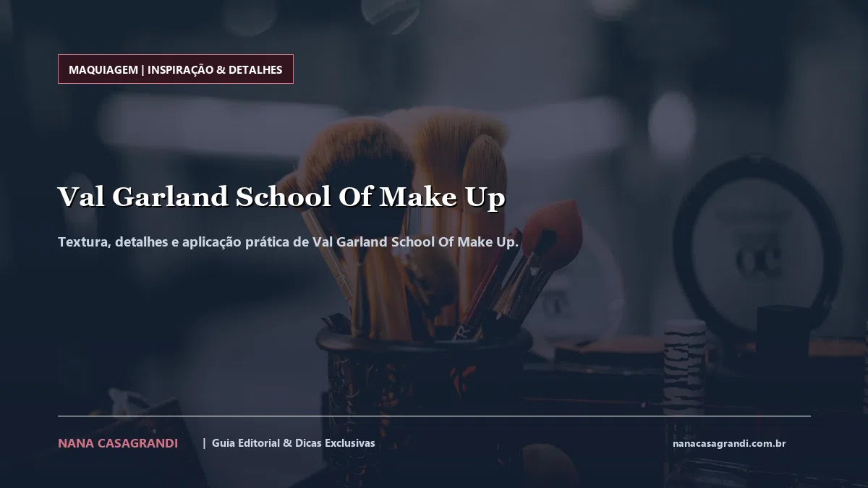This screenshot has width=868, height=488.
Task: Click the vertical bar separator before Guia Editorial
Action: 204,442
